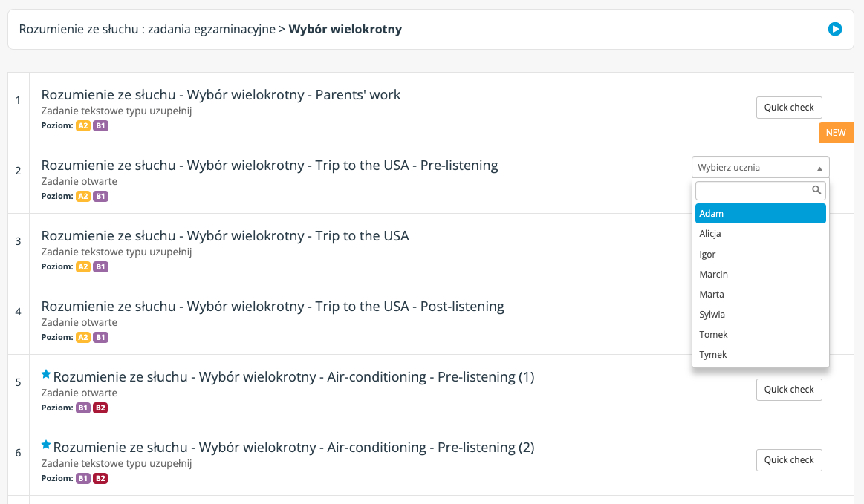Click the B1 level badge of task 3

[x=100, y=266]
